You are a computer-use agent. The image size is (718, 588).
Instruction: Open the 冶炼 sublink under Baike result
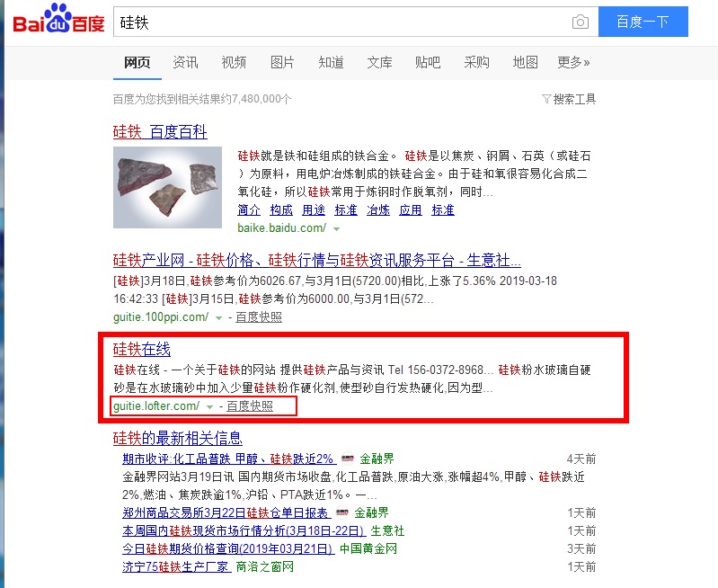378,209
